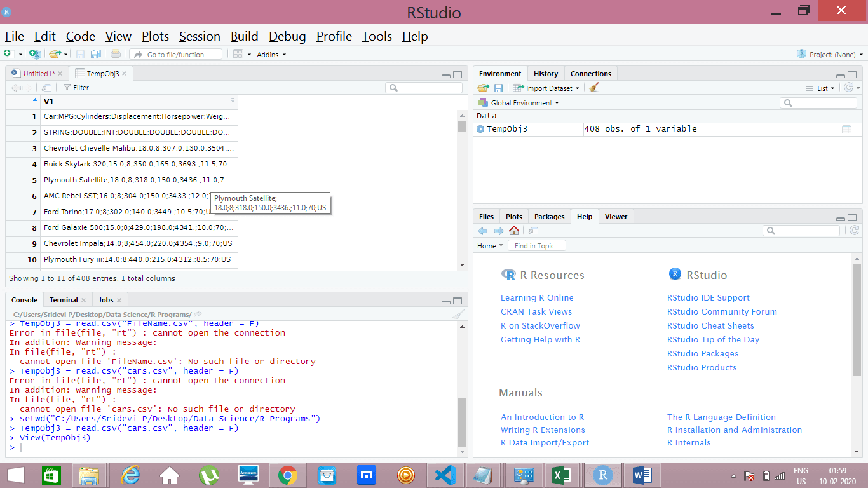This screenshot has height=488, width=868.
Task: Open Excel from the taskbar
Action: pyautogui.click(x=561, y=475)
